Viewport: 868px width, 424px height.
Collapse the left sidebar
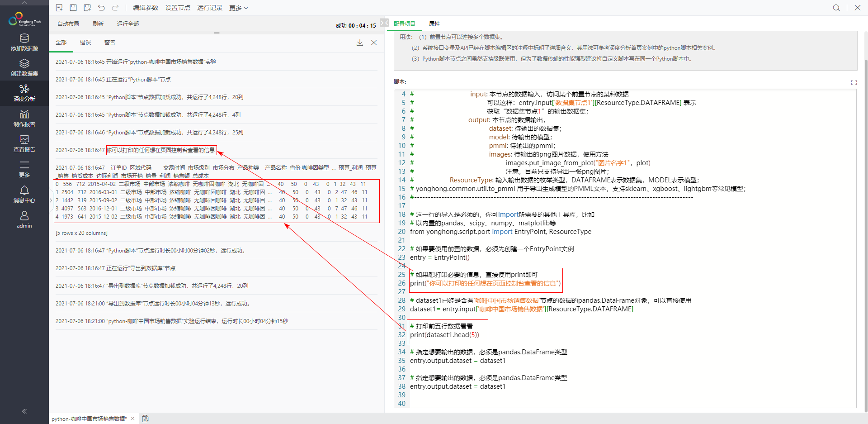tap(24, 411)
